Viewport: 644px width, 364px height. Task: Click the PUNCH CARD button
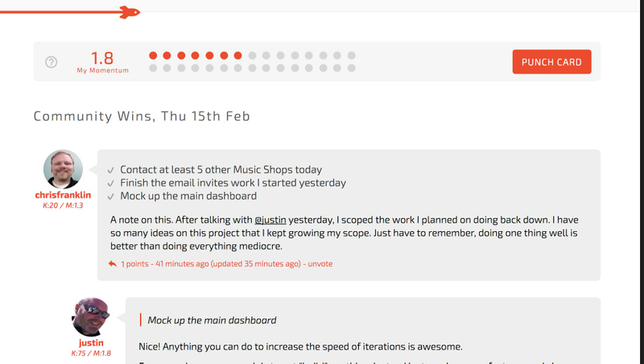click(x=551, y=62)
